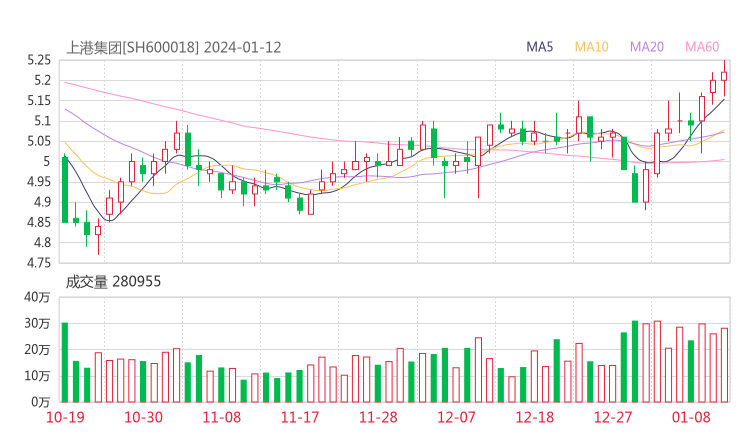This screenshot has height=440, width=740.
Task: Click the 5.15 price axis value
Action: pyautogui.click(x=39, y=101)
